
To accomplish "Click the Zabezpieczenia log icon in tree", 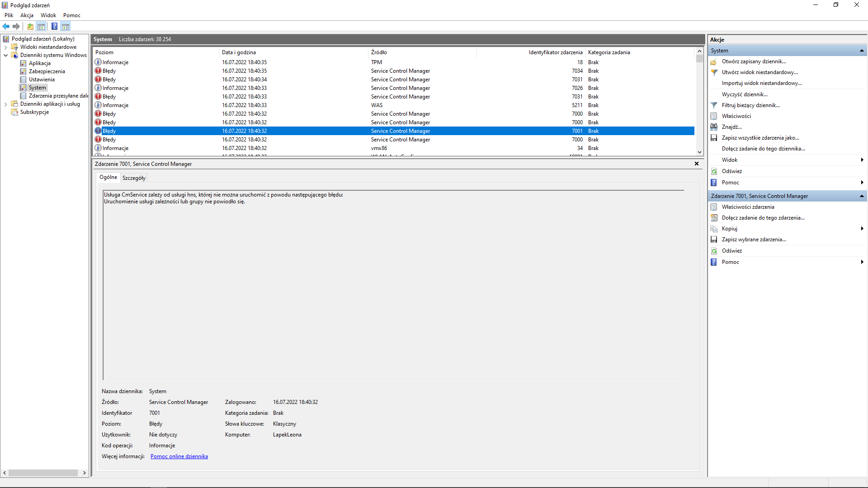I will 24,71.
